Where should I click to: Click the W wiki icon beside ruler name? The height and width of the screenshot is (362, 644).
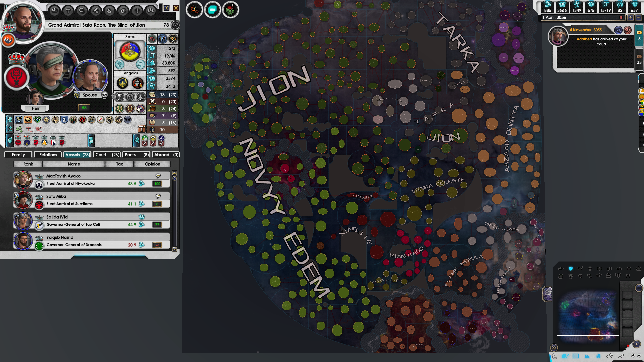(175, 25)
